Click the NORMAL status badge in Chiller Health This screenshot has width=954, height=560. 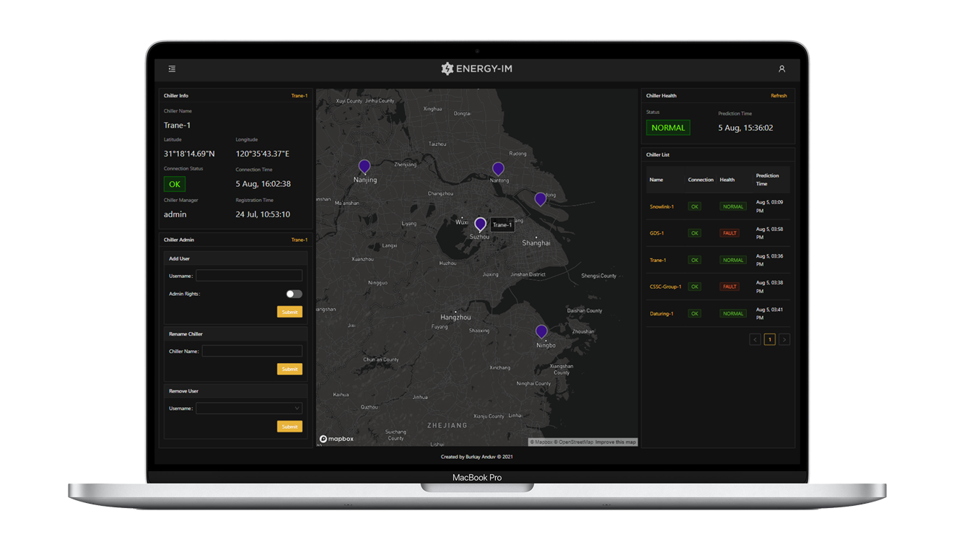(668, 128)
